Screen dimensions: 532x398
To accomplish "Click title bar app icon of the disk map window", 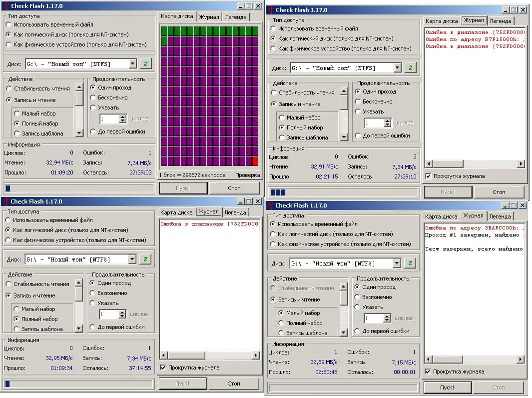I will pyautogui.click(x=6, y=6).
